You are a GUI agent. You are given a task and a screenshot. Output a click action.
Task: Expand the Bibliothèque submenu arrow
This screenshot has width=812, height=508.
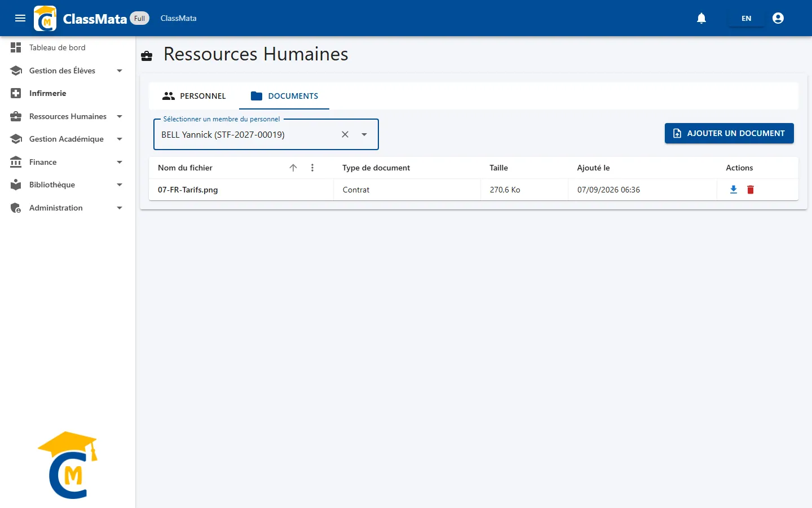[120, 185]
